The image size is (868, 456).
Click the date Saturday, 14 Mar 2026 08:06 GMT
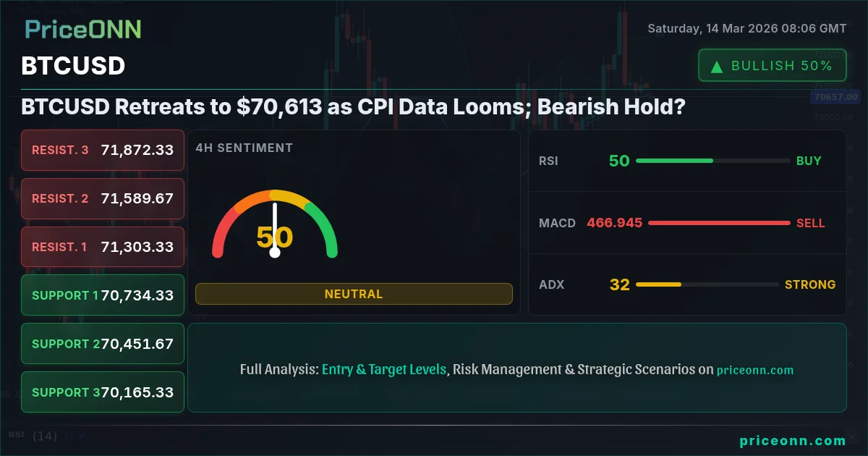coord(746,29)
